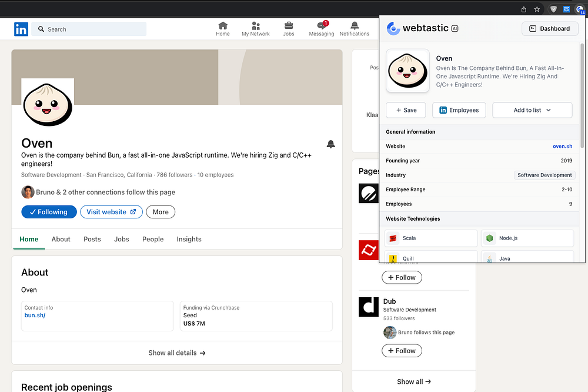Switch to the Jobs tab on Oven page
Image resolution: width=588 pixels, height=392 pixels.
(122, 239)
